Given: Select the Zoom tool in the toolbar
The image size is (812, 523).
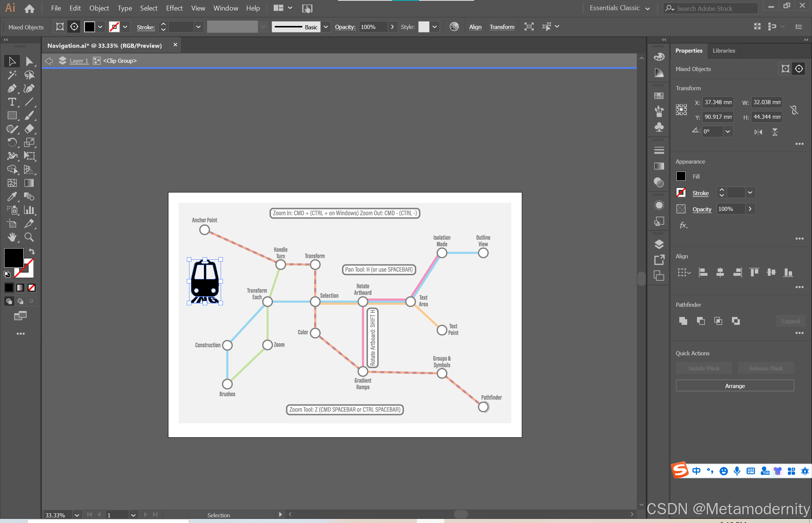Looking at the screenshot, I should (x=29, y=237).
